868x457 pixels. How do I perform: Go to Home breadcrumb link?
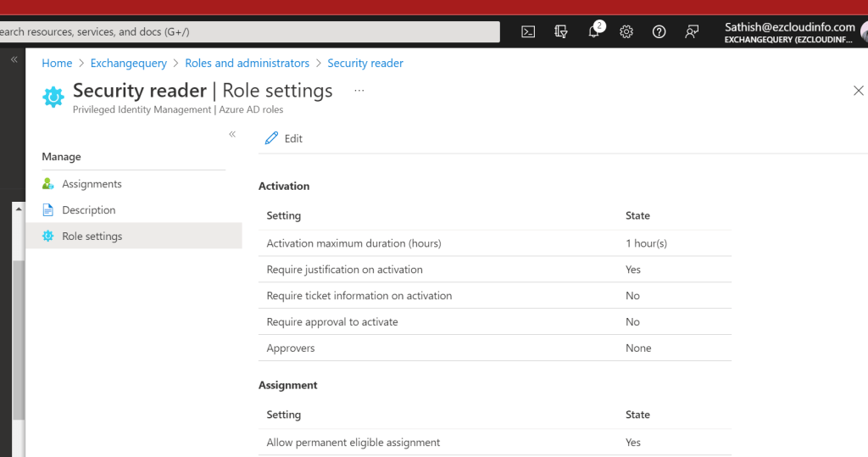(x=57, y=64)
